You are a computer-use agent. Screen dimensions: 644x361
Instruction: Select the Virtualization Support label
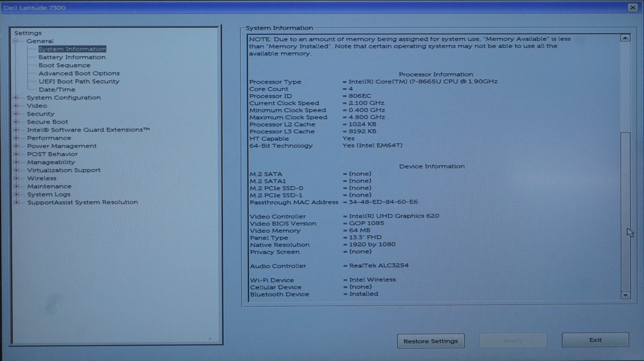coord(64,170)
